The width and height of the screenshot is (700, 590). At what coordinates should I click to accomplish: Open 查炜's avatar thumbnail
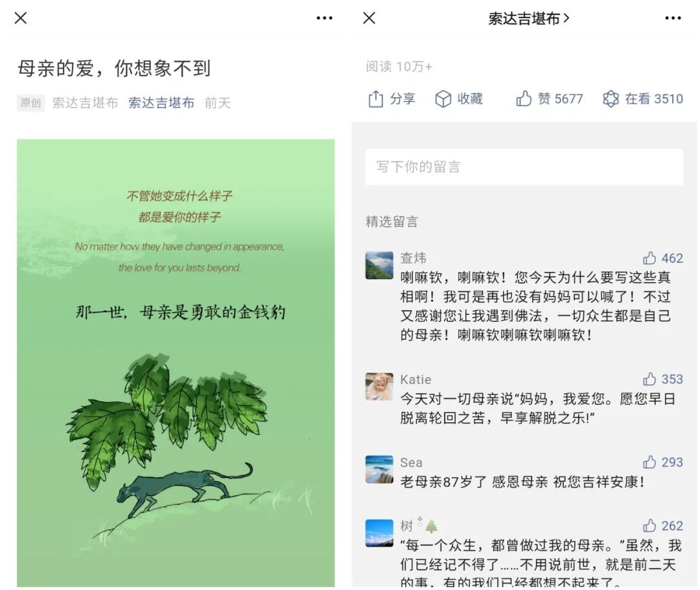[x=379, y=266]
